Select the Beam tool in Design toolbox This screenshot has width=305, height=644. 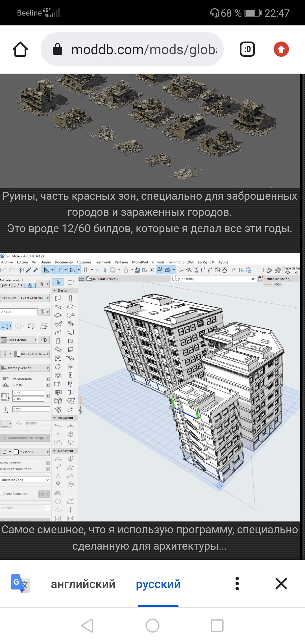coord(58,307)
